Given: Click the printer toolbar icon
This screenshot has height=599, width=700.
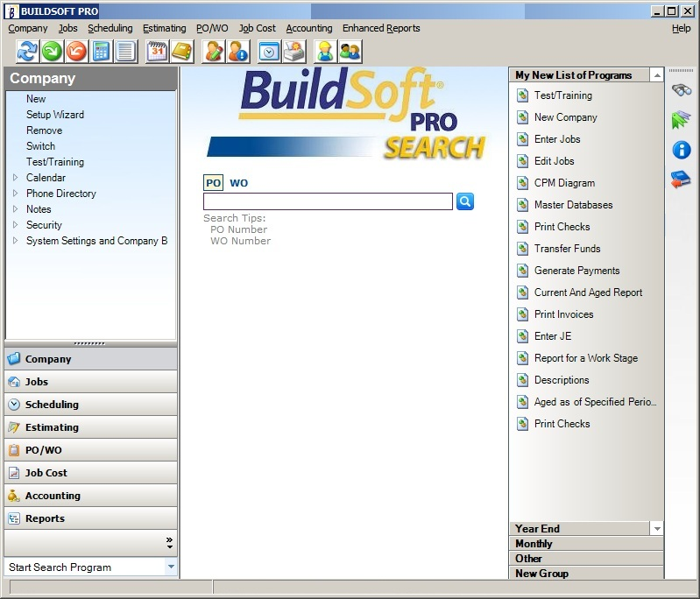Looking at the screenshot, I should (293, 52).
